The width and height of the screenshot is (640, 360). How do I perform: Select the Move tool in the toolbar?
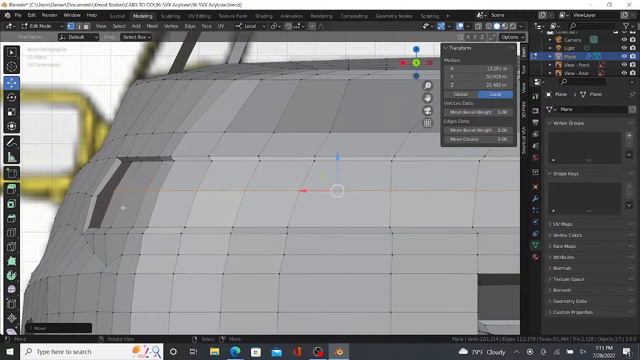point(11,83)
